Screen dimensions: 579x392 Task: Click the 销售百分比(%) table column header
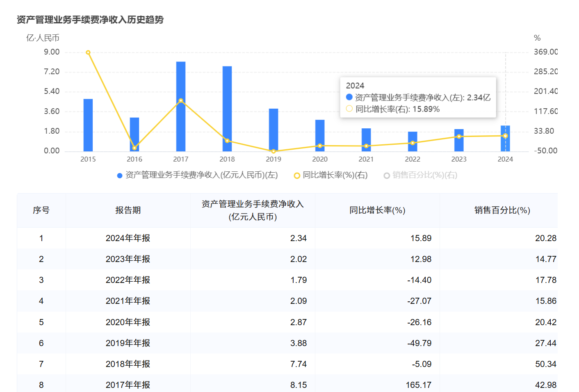502,210
